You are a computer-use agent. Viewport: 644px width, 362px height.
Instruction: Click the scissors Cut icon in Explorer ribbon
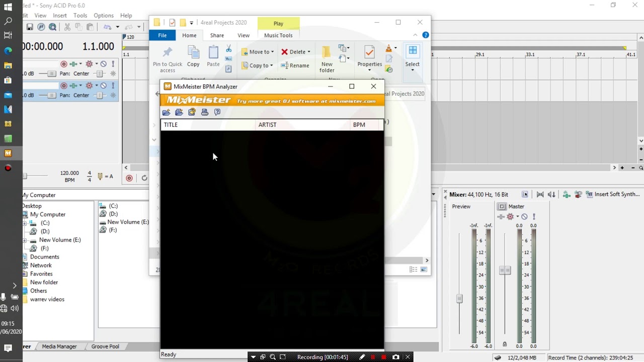tap(228, 49)
